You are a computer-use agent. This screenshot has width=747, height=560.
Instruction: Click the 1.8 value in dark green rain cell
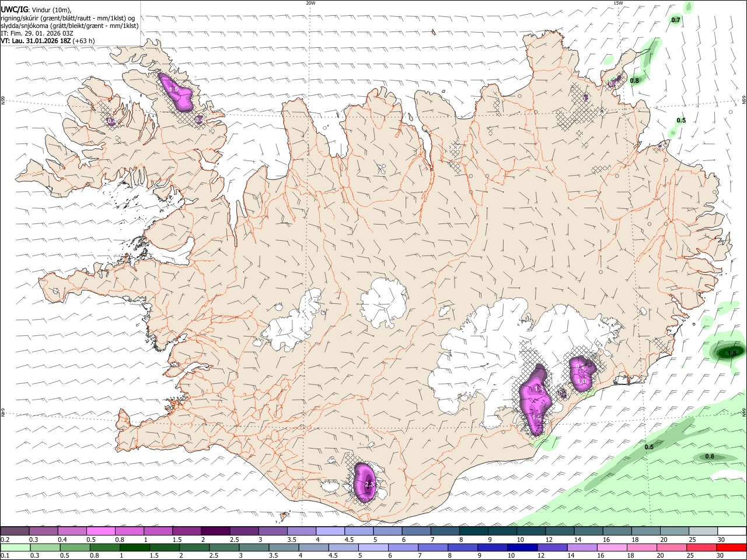[733, 353]
